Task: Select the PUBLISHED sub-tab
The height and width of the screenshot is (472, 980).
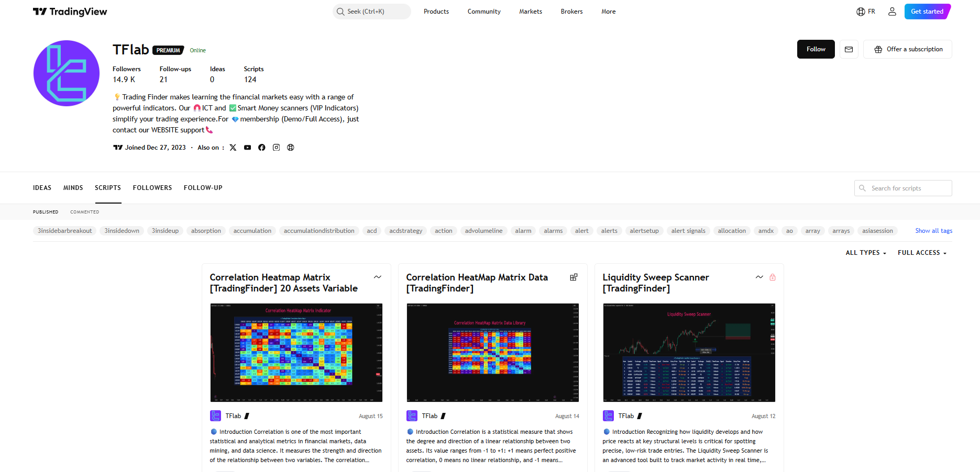Action: click(x=46, y=212)
